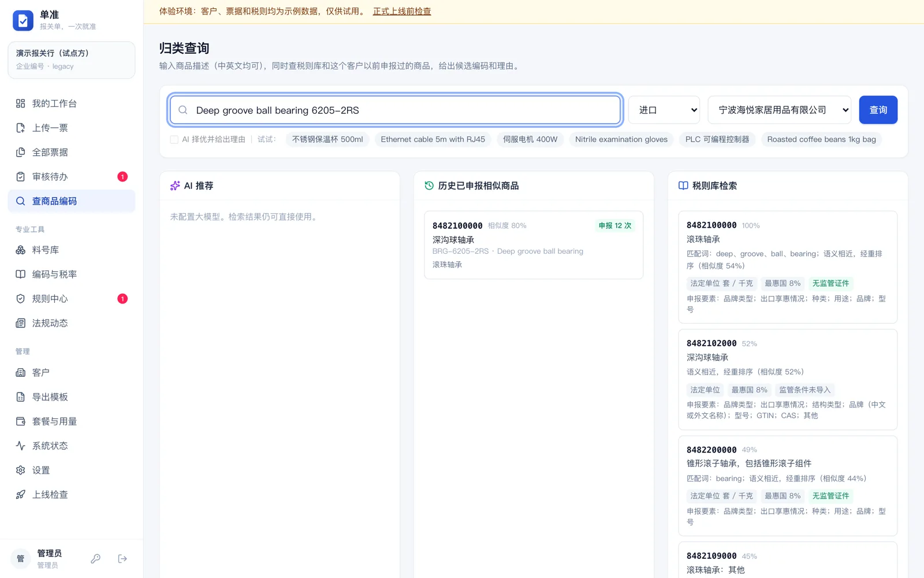The height and width of the screenshot is (578, 924).
Task: Click the 法规动态 news icon
Action: coord(21,323)
